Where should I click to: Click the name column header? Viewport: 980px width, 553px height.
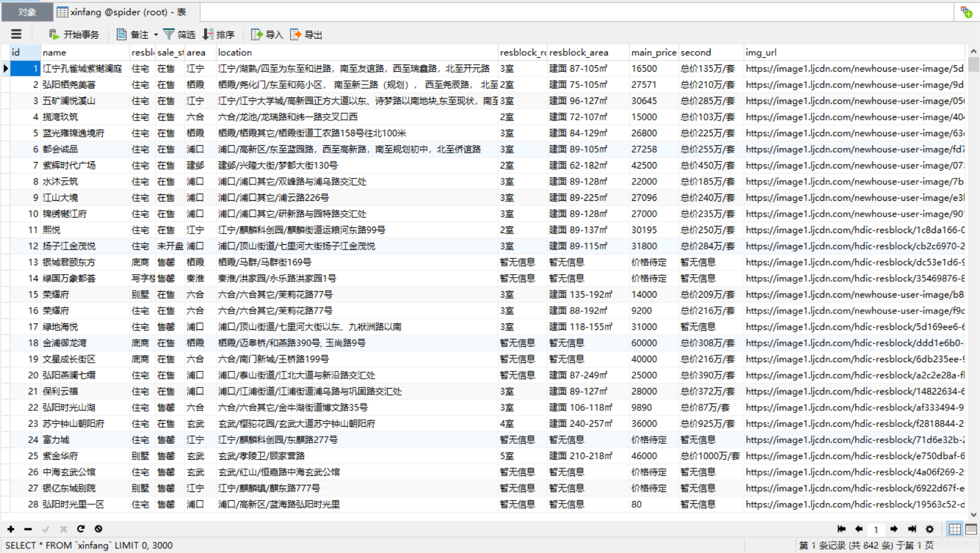[x=85, y=52]
